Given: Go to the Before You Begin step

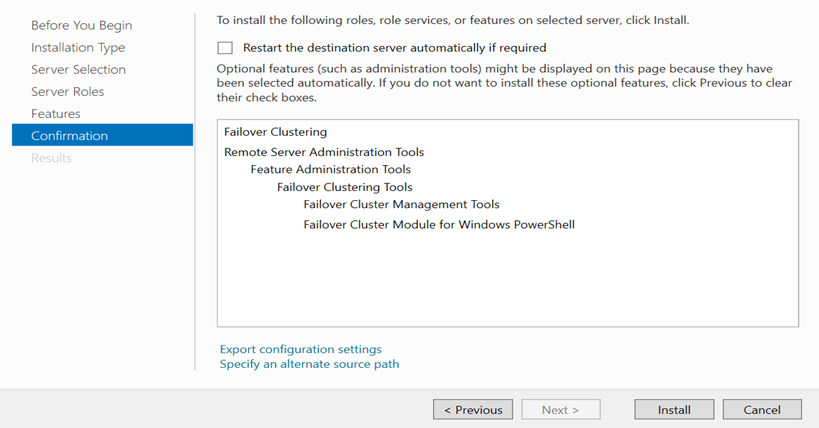Looking at the screenshot, I should click(x=81, y=25).
